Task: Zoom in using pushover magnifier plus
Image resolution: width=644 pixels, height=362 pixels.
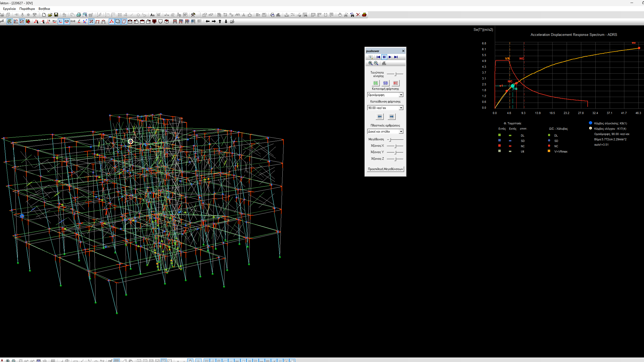Action: [370, 63]
